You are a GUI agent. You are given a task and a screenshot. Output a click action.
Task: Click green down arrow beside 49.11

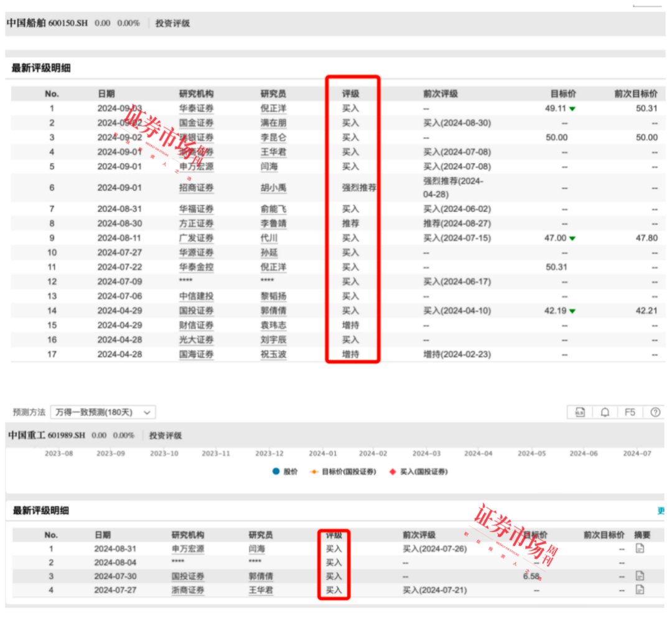coord(572,109)
